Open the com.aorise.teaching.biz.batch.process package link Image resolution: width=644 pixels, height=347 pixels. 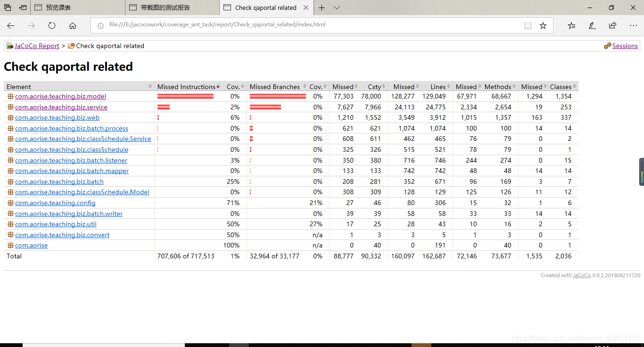[72, 128]
